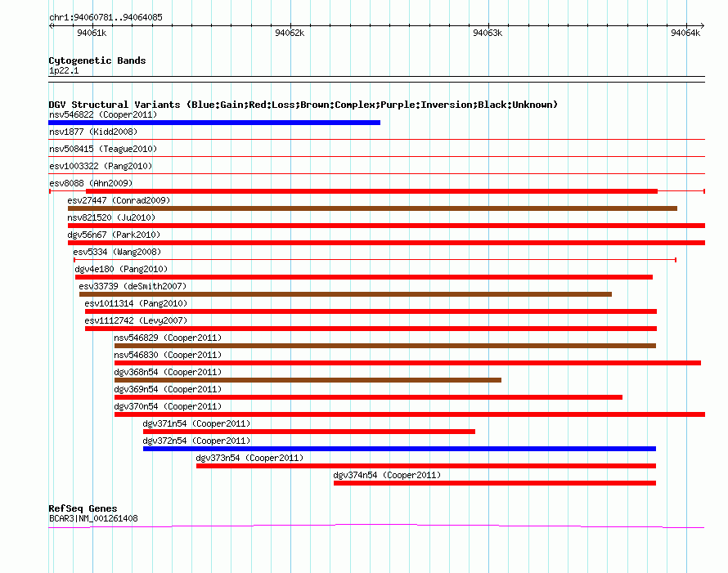The height and width of the screenshot is (573, 728).
Task: Click the red dgv4e180 variant bar
Action: (364, 277)
